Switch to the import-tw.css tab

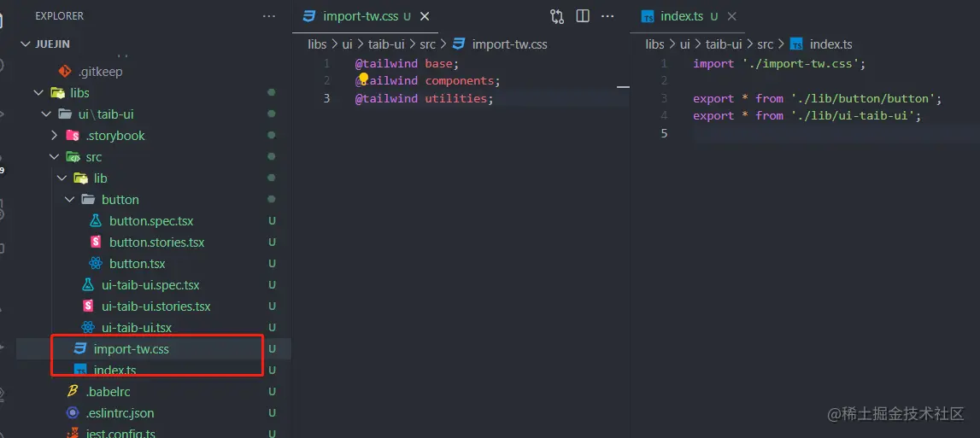click(x=358, y=16)
